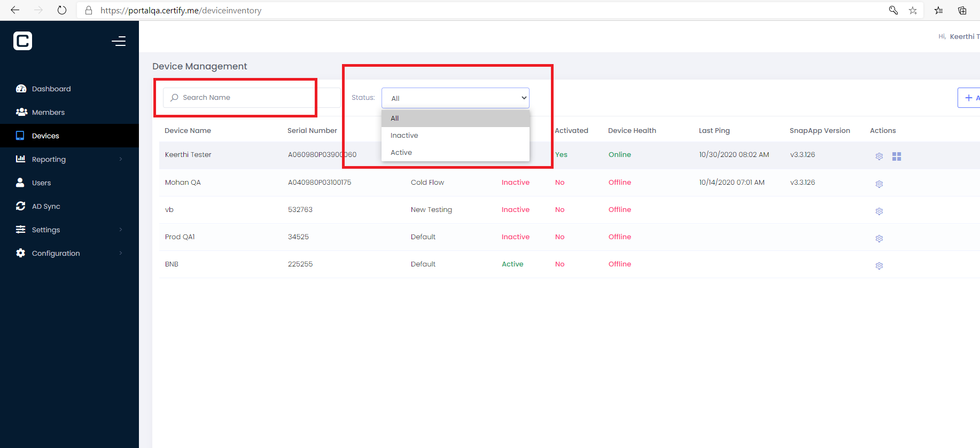Click the Reporting chart icon
Viewport: 980px width, 448px height.
point(21,159)
